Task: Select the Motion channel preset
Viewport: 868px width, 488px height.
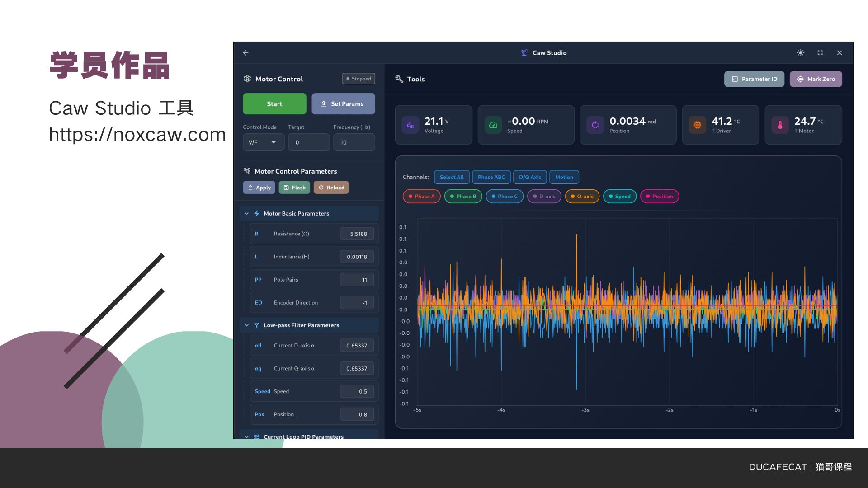Action: (564, 177)
